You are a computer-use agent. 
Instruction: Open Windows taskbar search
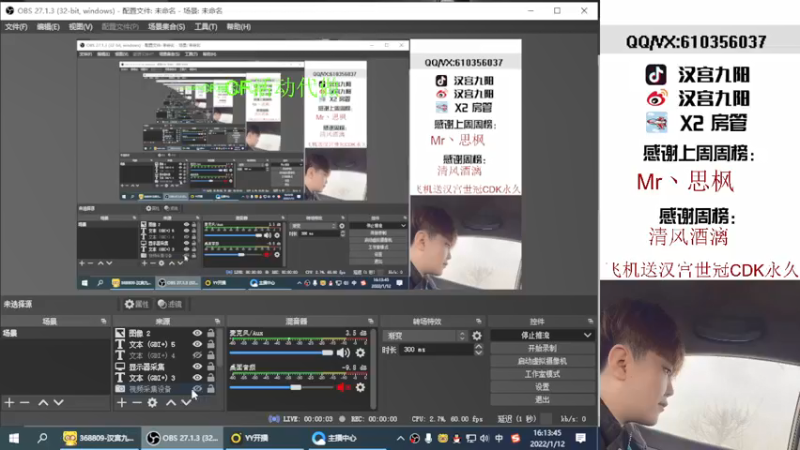click(42, 438)
